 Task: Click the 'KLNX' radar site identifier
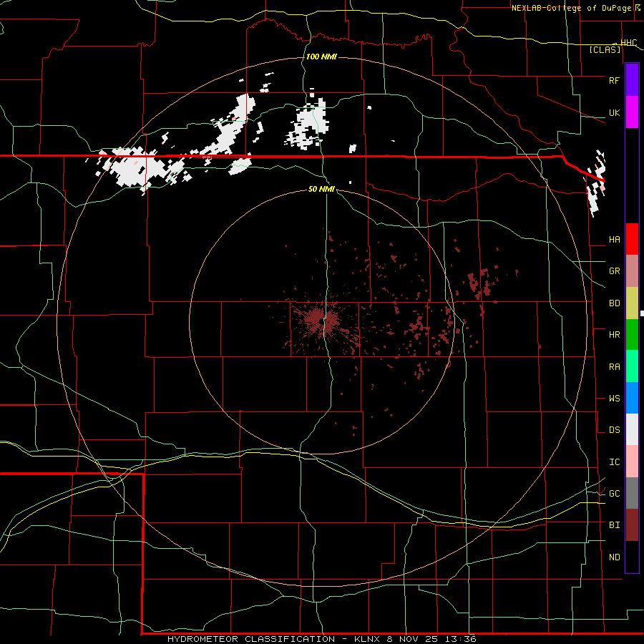[x=367, y=639]
